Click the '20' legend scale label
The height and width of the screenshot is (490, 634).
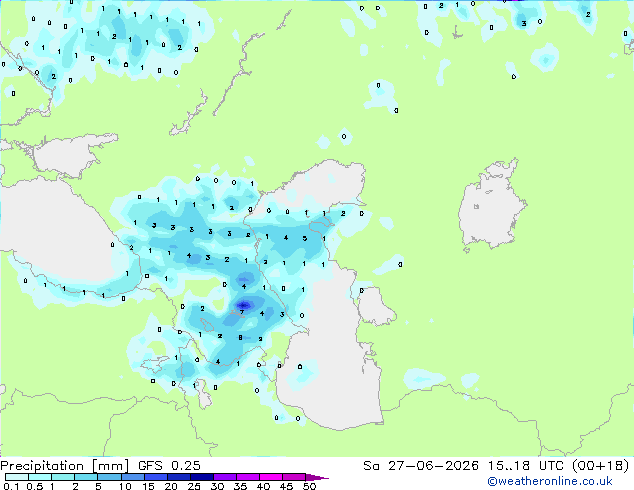click(171, 486)
